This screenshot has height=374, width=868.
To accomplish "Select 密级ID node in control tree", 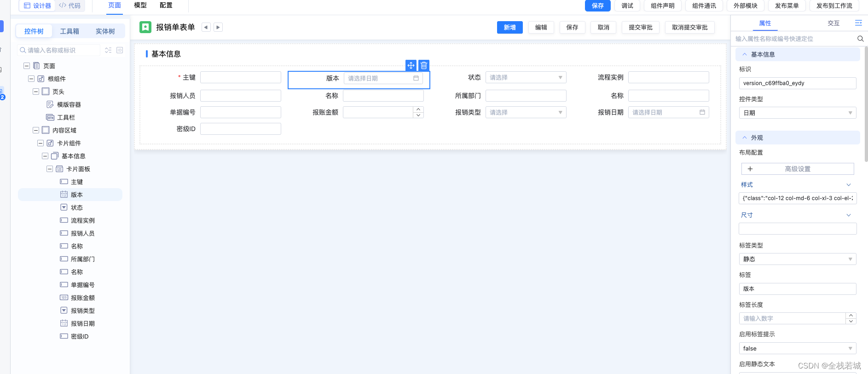I will pyautogui.click(x=75, y=336).
